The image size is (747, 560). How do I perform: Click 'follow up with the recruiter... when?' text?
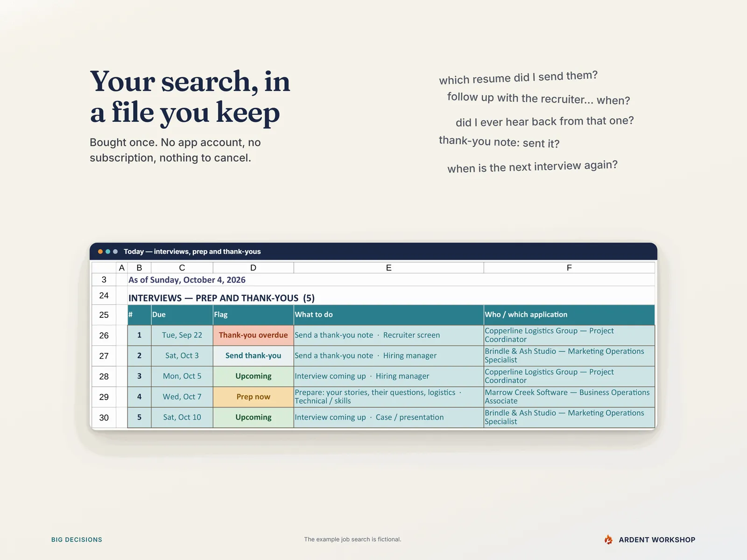tap(539, 98)
